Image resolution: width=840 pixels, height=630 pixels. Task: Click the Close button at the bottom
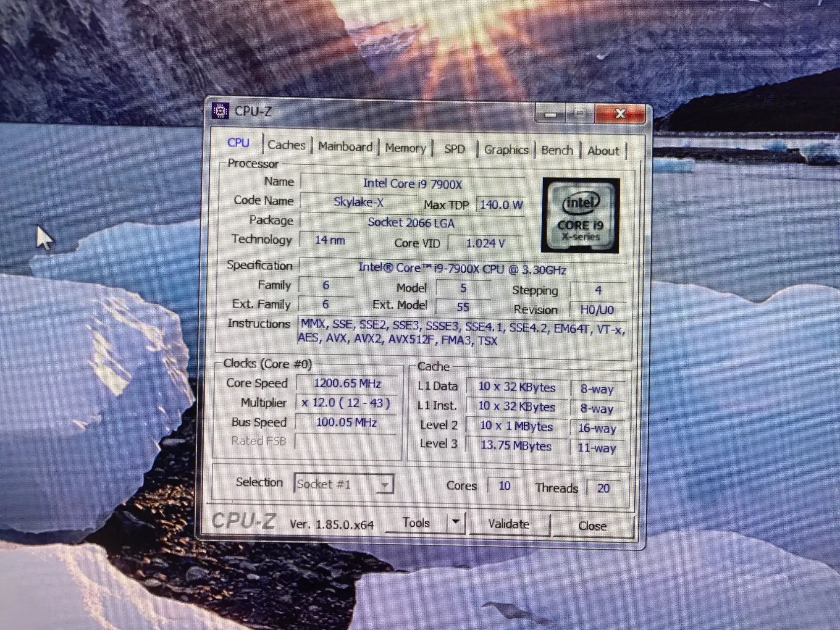[592, 526]
